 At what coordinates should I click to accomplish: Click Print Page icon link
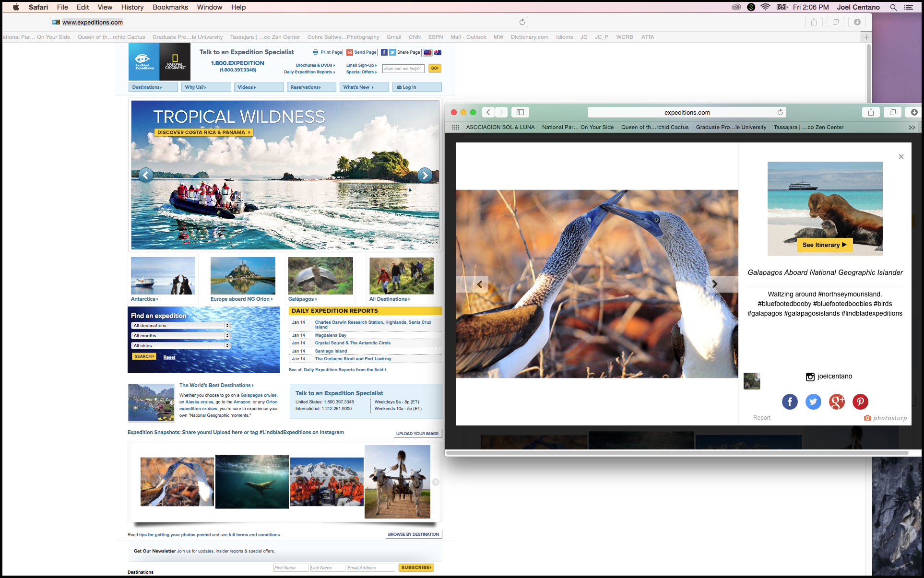click(x=327, y=52)
